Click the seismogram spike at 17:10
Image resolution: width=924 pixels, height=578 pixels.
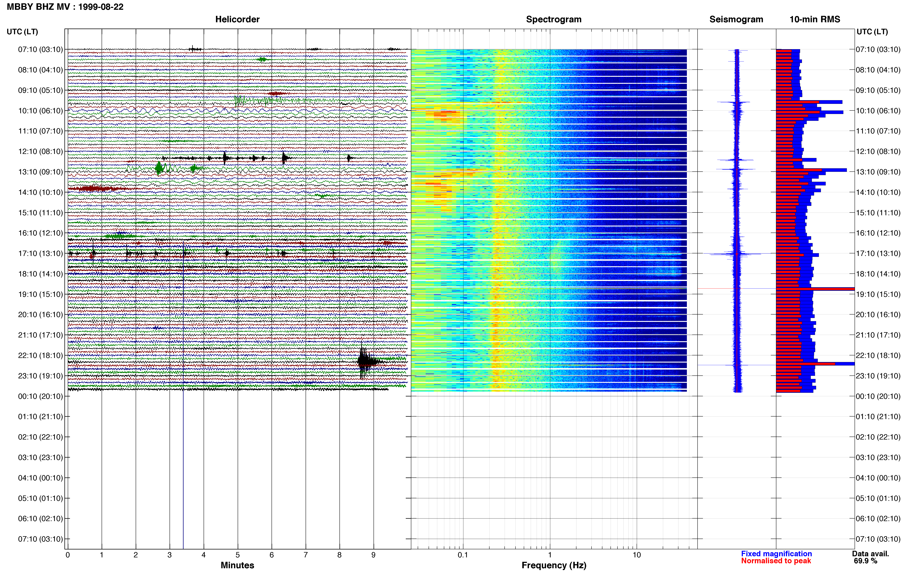(x=736, y=254)
